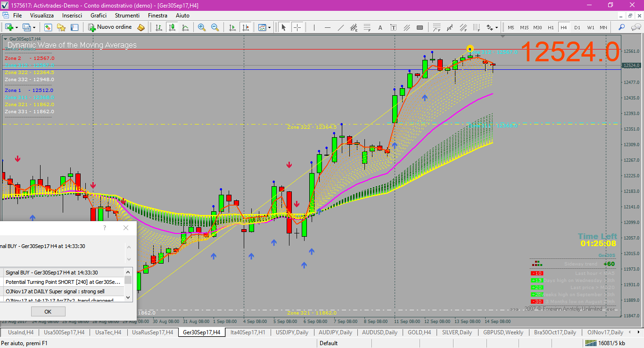Select the crosshair tool
The image size is (644, 348).
pos(297,27)
